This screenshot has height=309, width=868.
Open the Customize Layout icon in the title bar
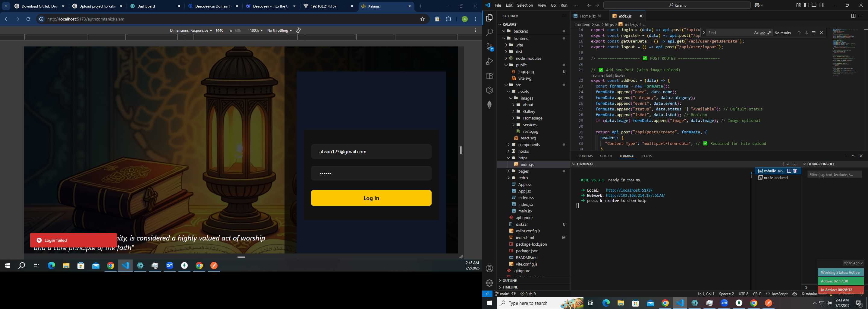coord(798,5)
